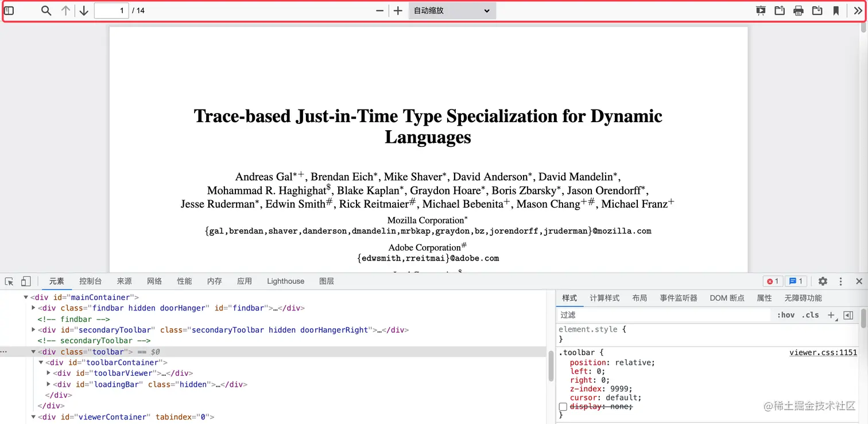Open the secondary tools menu
Image resolution: width=868 pixels, height=424 pixels.
click(858, 10)
